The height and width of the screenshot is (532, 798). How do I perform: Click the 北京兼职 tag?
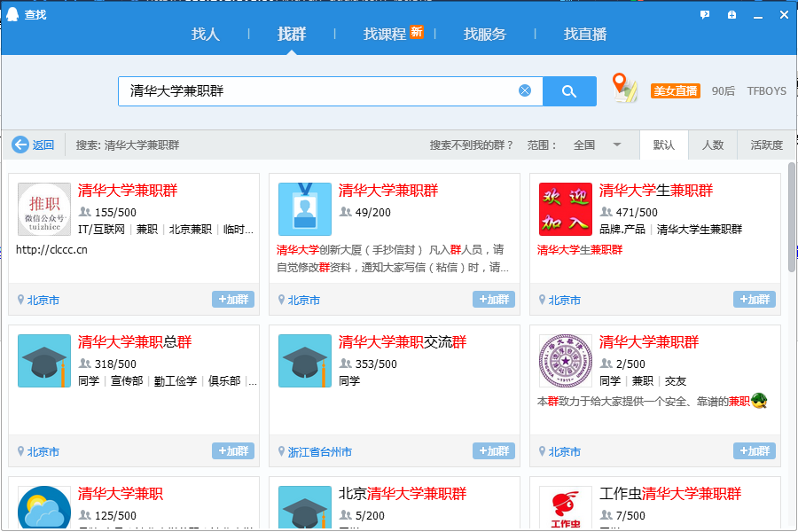[x=191, y=230]
